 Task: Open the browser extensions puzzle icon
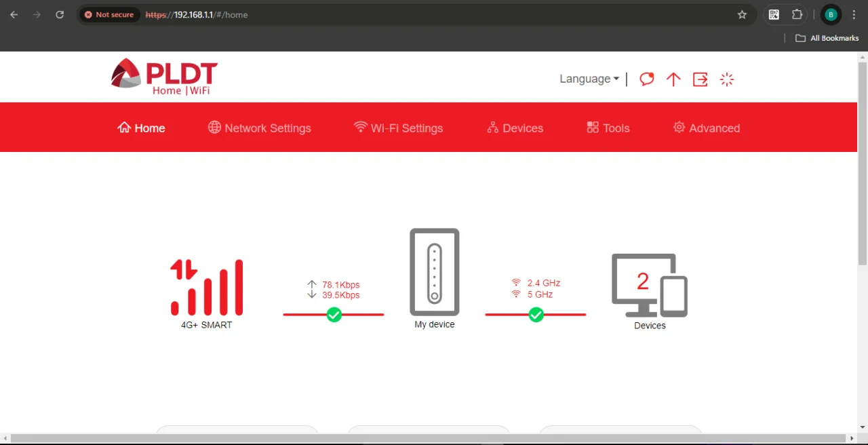click(797, 14)
